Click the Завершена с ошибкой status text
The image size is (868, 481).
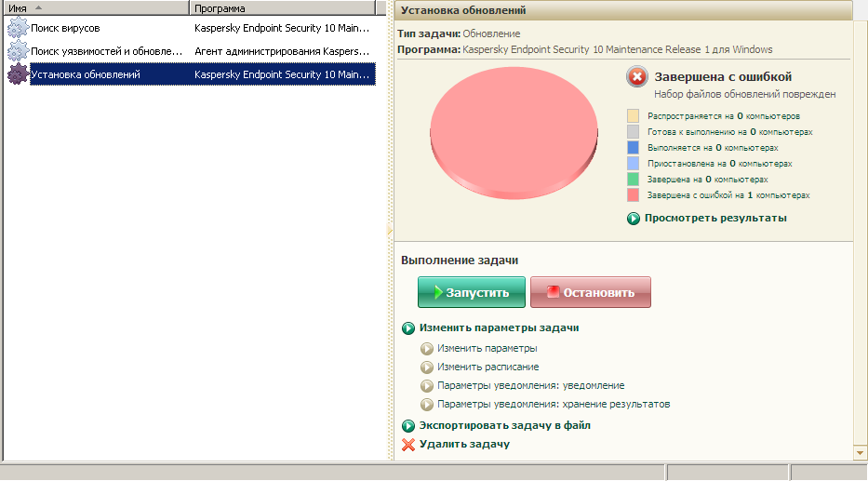(x=723, y=76)
